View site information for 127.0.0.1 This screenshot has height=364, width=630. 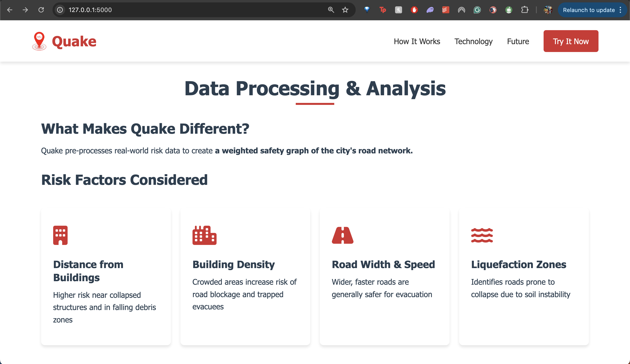pos(60,10)
